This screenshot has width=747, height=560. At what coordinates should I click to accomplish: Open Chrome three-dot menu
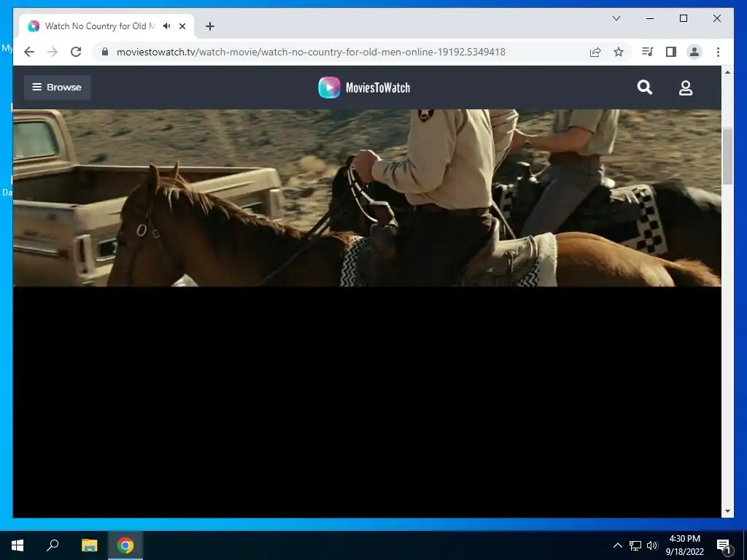718,52
